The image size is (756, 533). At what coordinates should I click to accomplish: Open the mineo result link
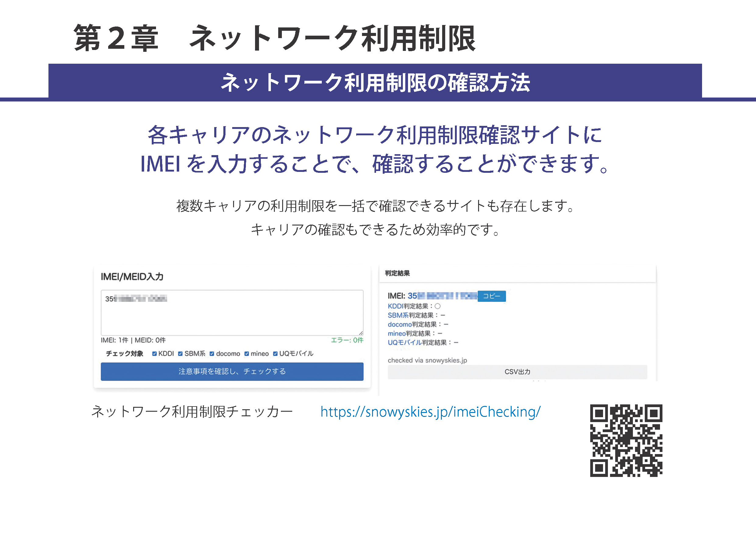396,333
